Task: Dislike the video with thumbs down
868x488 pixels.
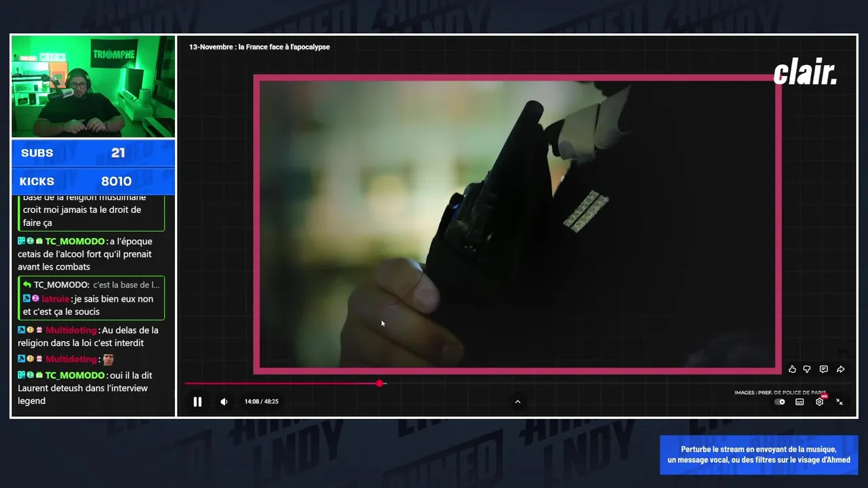Action: tap(807, 369)
